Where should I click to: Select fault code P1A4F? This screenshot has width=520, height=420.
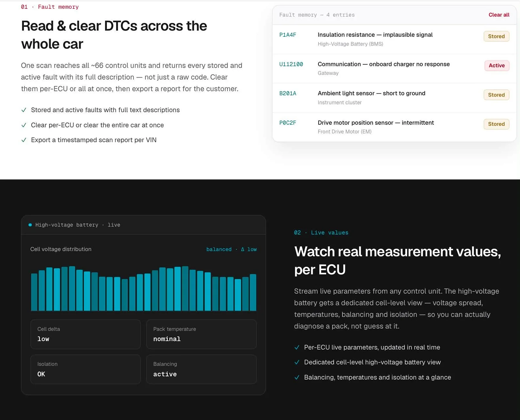click(x=287, y=35)
